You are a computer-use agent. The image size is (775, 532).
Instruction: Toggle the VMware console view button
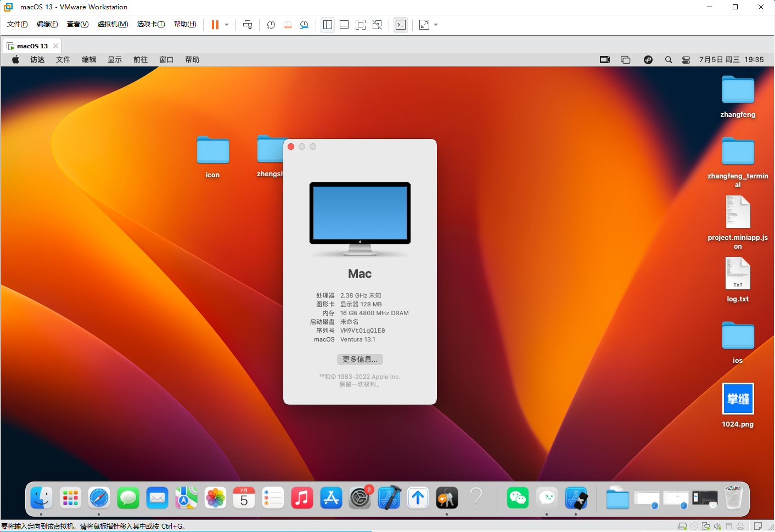(401, 25)
